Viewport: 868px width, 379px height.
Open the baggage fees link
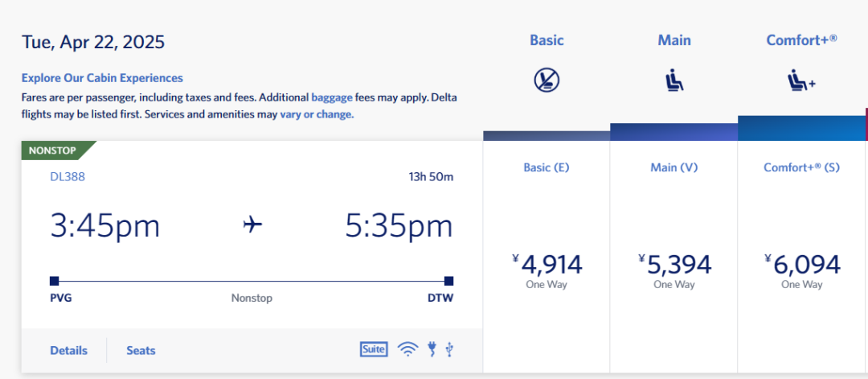[332, 97]
